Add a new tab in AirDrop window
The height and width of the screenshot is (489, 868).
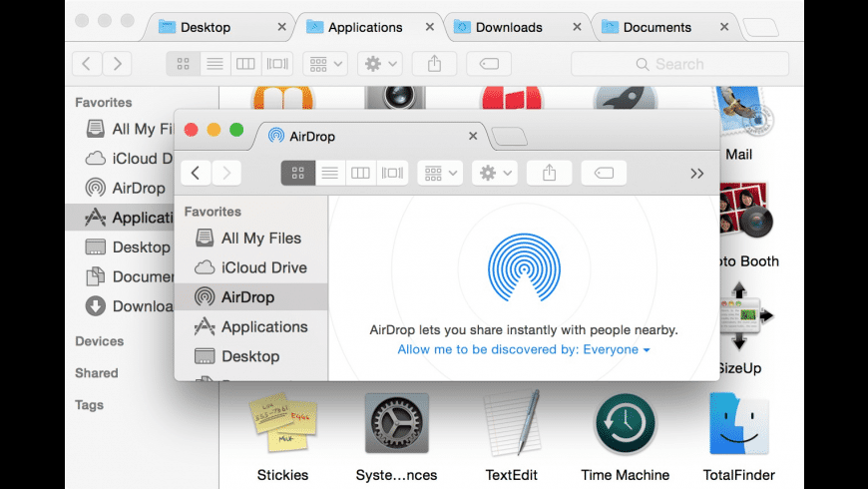click(x=509, y=137)
